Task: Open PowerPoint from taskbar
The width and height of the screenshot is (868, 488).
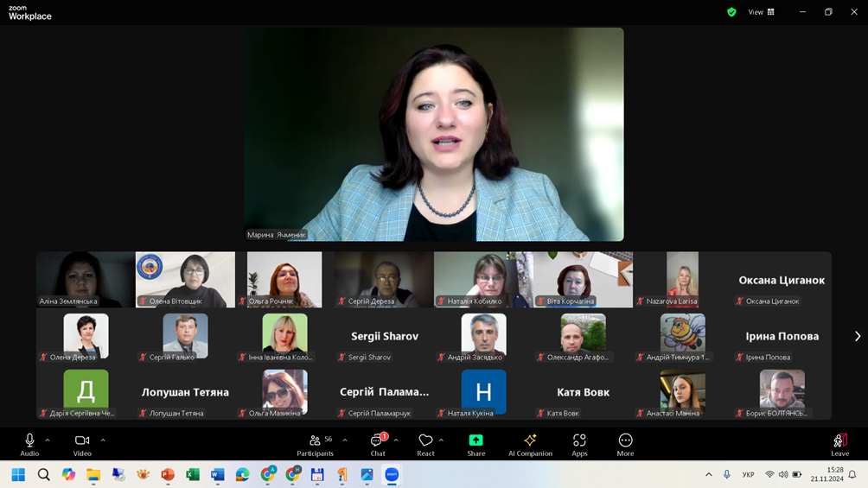Action: coord(168,475)
